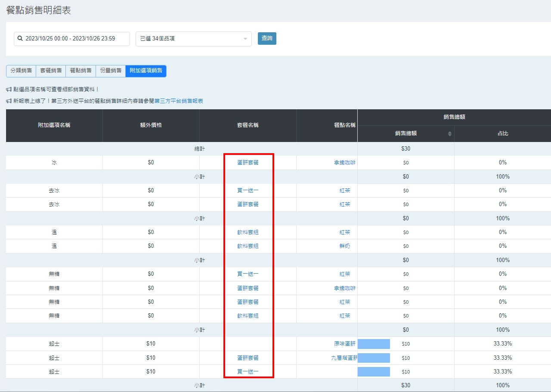Click megaphone icon beside 新報表上線了 notice
This screenshot has height=392, width=551.
click(x=9, y=101)
